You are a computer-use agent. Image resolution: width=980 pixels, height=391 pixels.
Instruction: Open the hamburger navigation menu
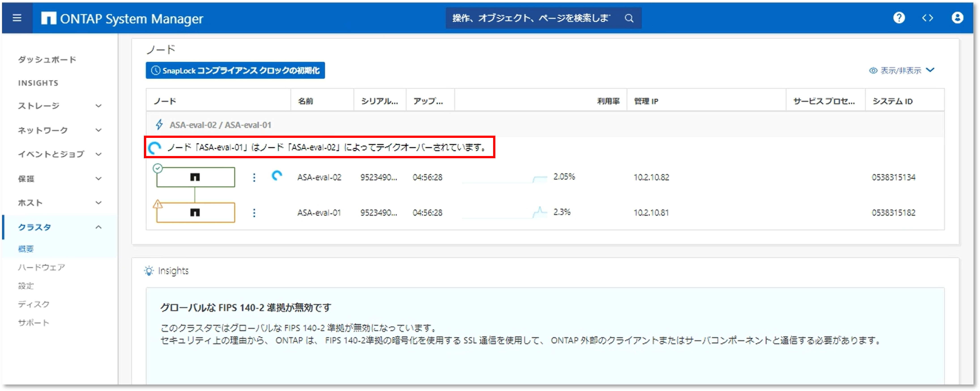tap(17, 18)
